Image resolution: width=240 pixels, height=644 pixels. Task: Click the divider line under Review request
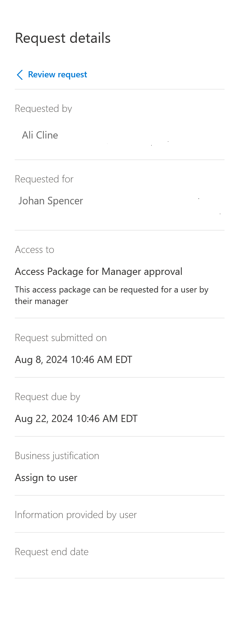click(x=120, y=89)
